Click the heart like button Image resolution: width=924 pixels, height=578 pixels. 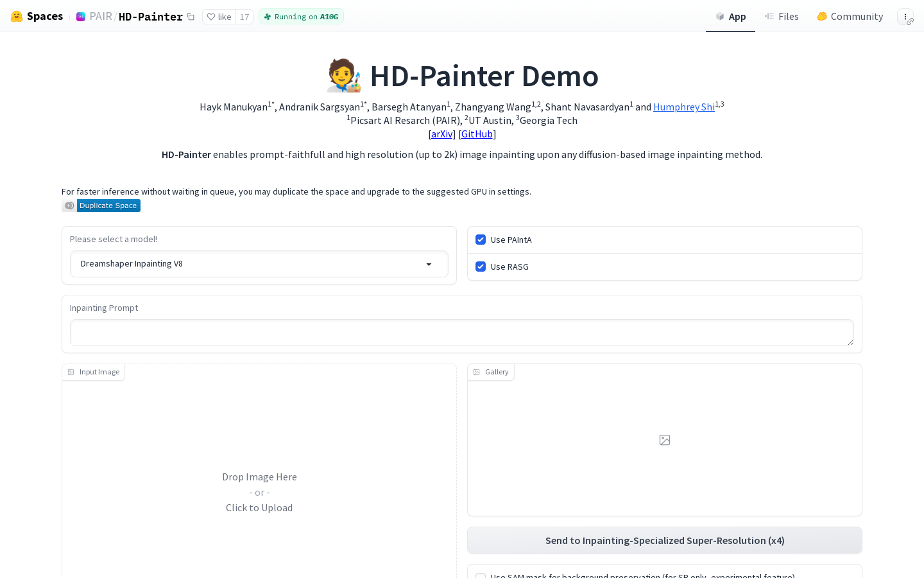[x=219, y=17]
